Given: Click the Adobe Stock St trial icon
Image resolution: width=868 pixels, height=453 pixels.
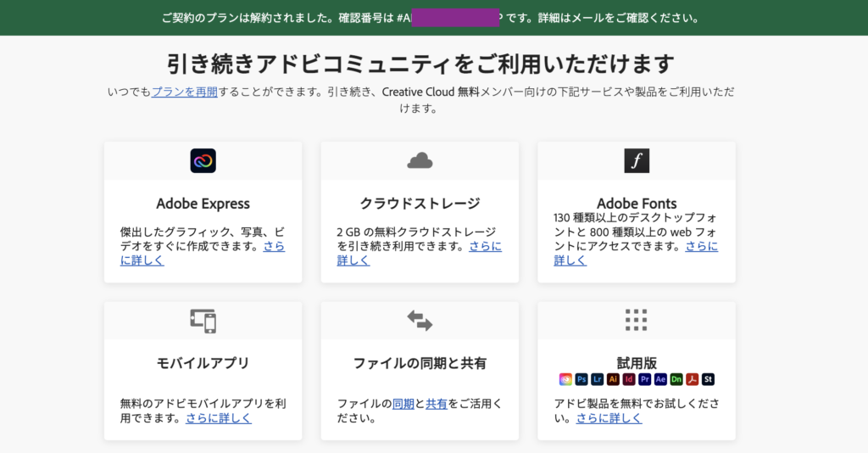Looking at the screenshot, I should point(708,379).
